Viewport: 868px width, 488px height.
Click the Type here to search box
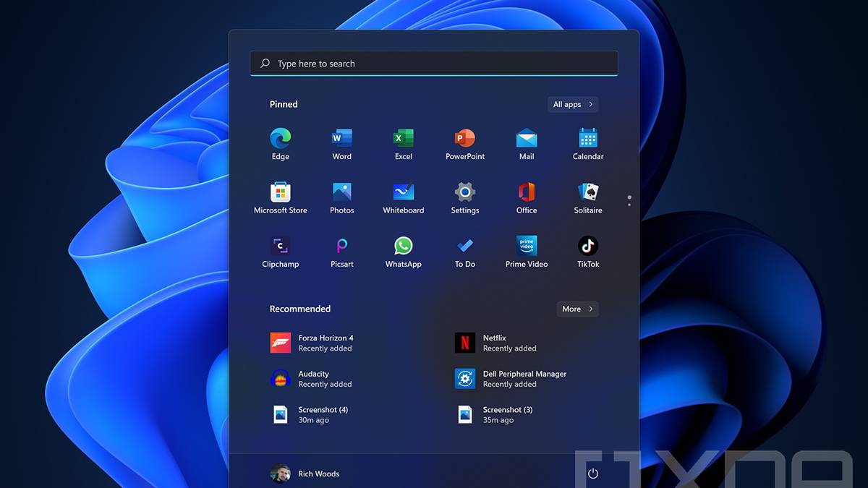(x=434, y=64)
